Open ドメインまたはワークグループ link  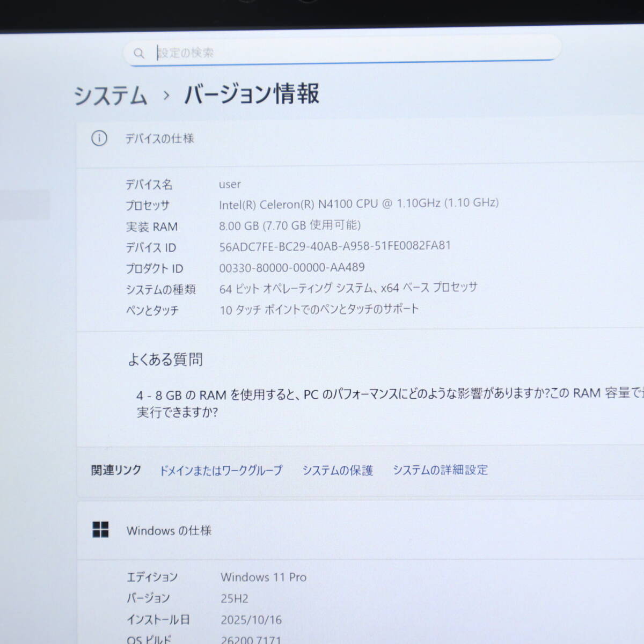[x=221, y=471]
